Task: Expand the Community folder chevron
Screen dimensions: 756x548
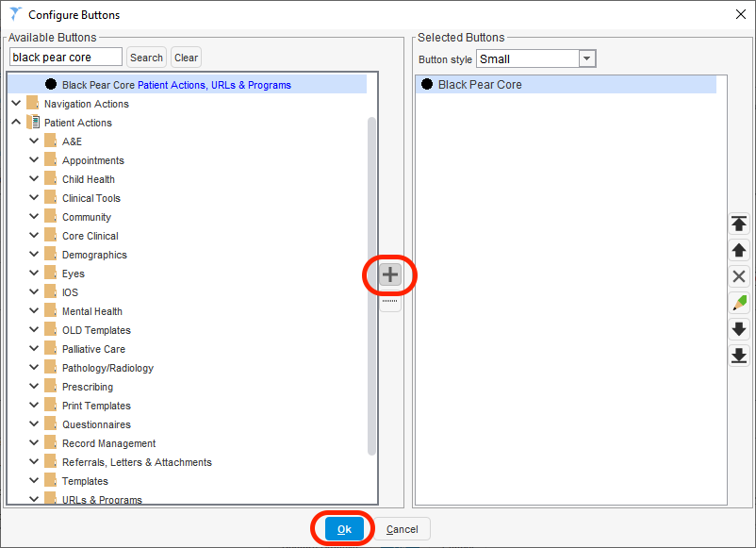Action: (x=34, y=216)
